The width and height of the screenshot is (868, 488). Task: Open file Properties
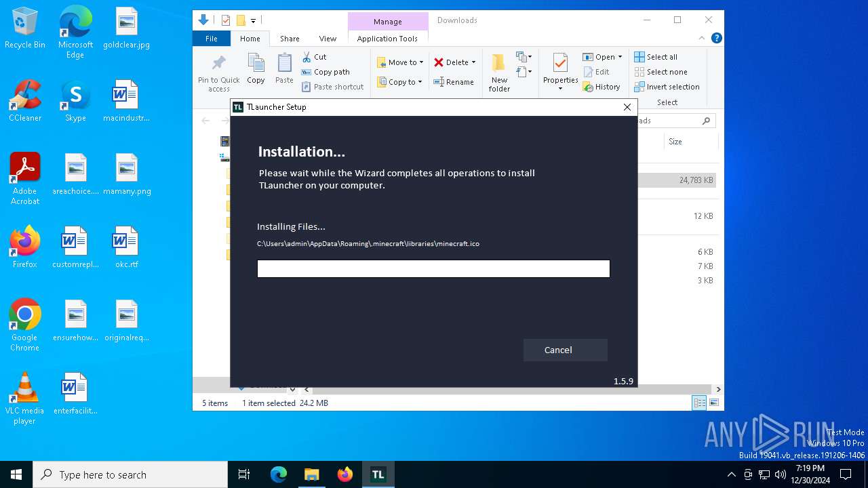(560, 72)
